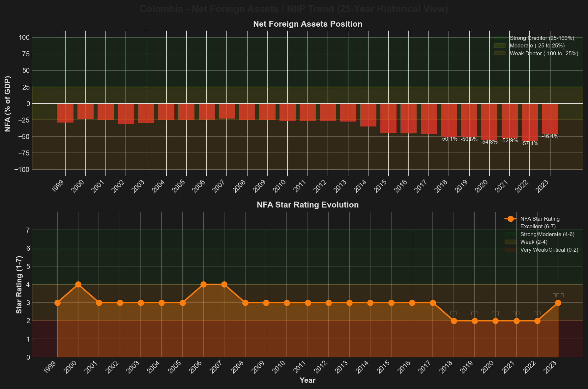Viewport: 588px width, 389px height.
Task: Select the 2018 orange marker at rating 2
Action: point(454,321)
